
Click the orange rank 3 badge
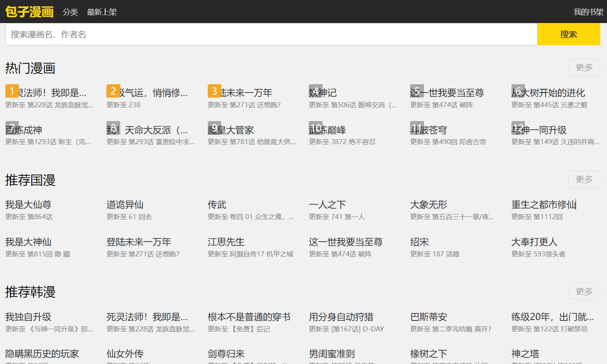point(214,91)
